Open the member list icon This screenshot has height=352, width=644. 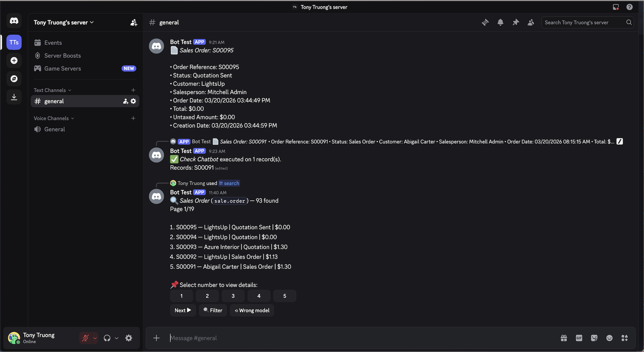(x=531, y=22)
